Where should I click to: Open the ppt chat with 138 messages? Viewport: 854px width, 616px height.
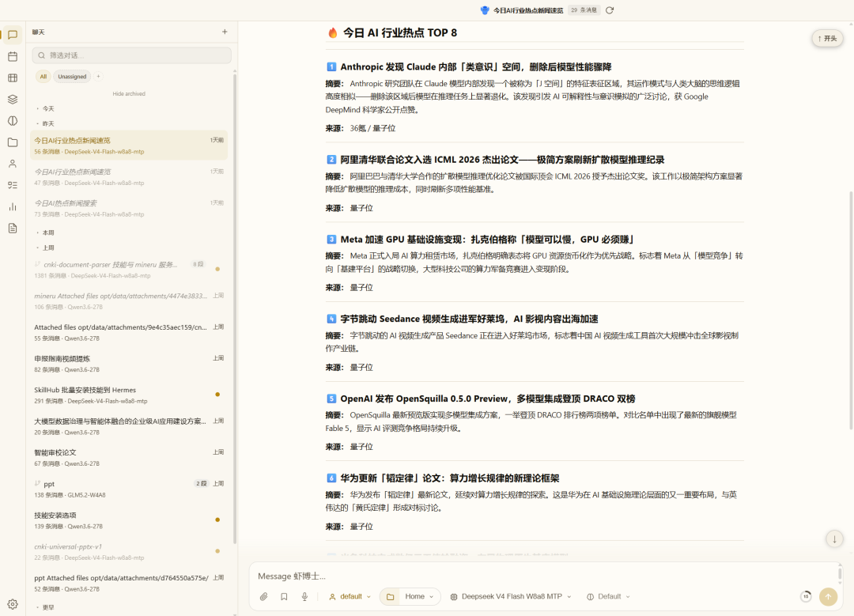129,489
